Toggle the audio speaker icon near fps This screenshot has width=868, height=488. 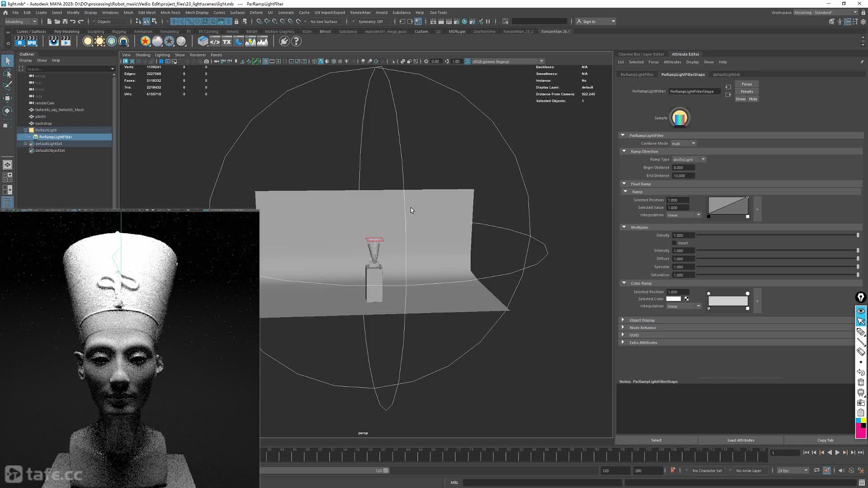tap(841, 470)
